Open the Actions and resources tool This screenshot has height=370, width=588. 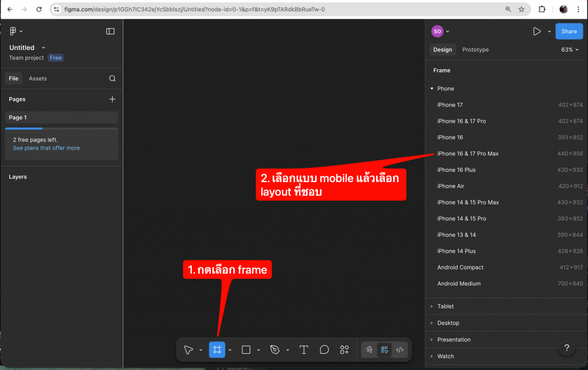[345, 350]
